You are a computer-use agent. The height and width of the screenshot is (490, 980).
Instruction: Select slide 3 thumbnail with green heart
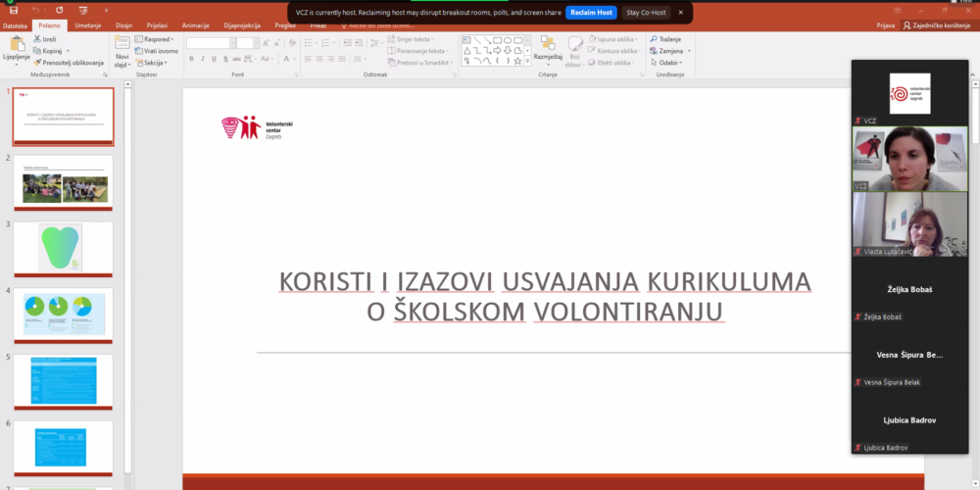click(x=63, y=247)
